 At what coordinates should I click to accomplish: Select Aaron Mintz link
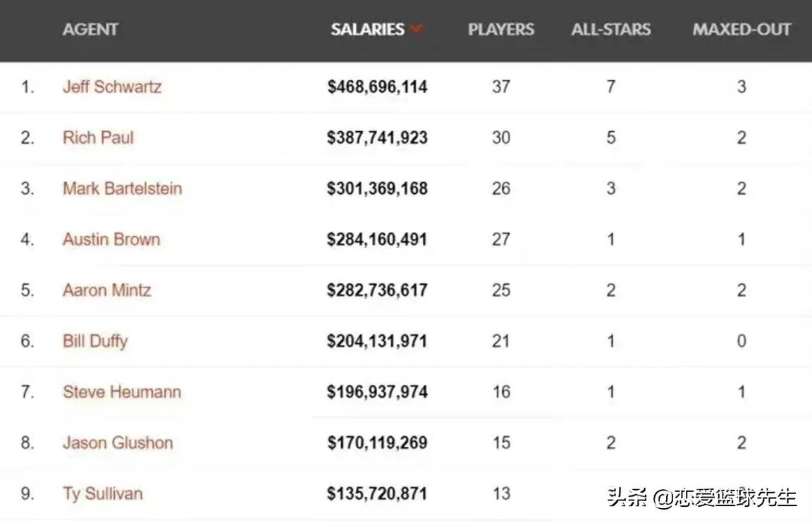(106, 290)
